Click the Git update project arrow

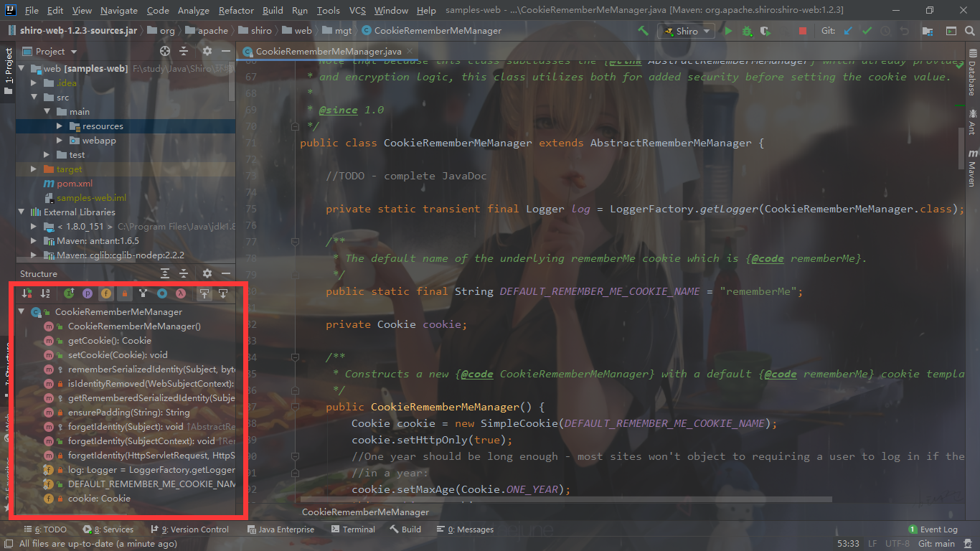pyautogui.click(x=849, y=31)
